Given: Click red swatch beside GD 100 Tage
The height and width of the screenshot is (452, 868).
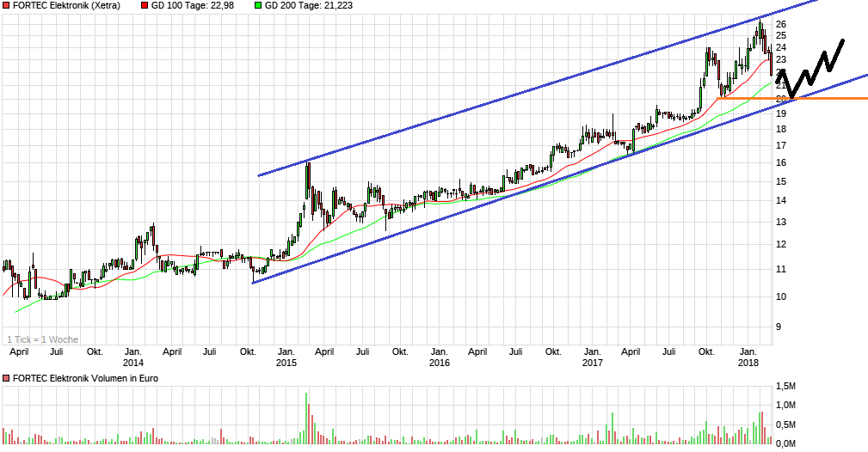Looking at the screenshot, I should (145, 5).
